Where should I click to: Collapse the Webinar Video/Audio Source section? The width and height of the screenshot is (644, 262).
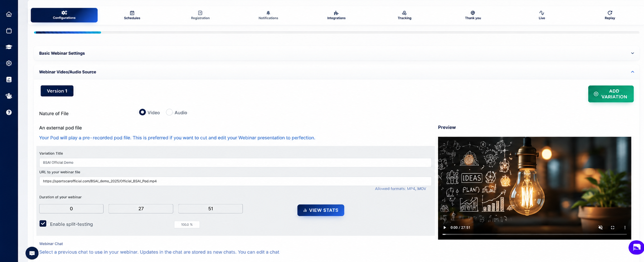[336, 72]
